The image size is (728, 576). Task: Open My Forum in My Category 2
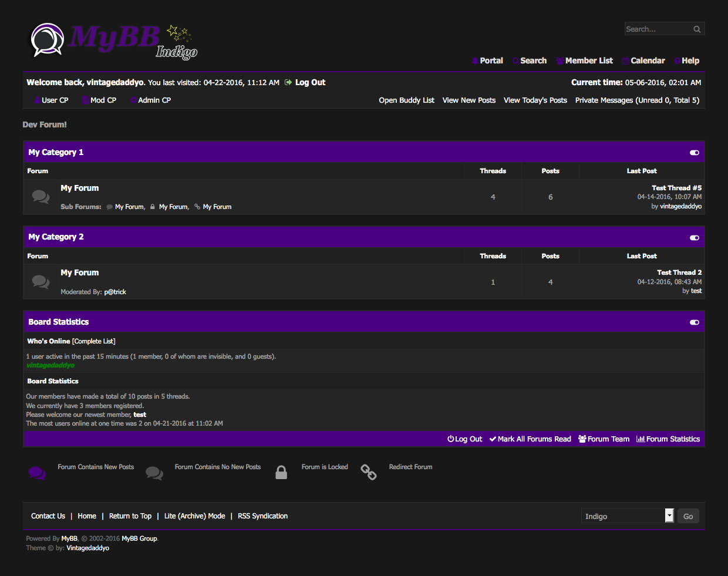pyautogui.click(x=80, y=273)
